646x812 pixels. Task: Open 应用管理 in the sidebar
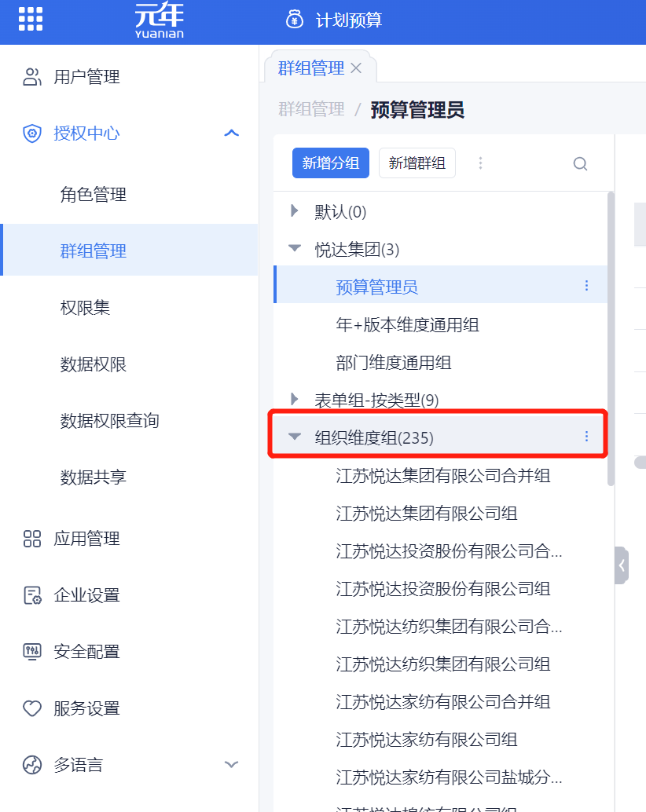86,539
